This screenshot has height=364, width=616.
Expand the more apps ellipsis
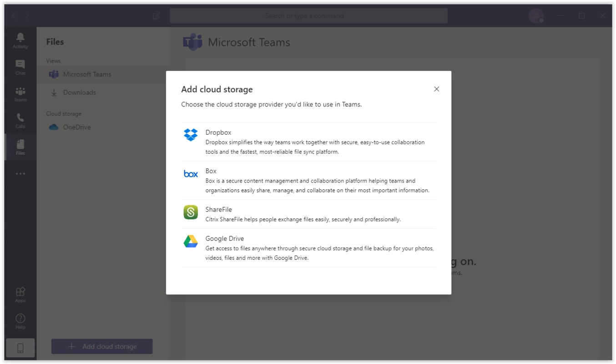coord(20,174)
